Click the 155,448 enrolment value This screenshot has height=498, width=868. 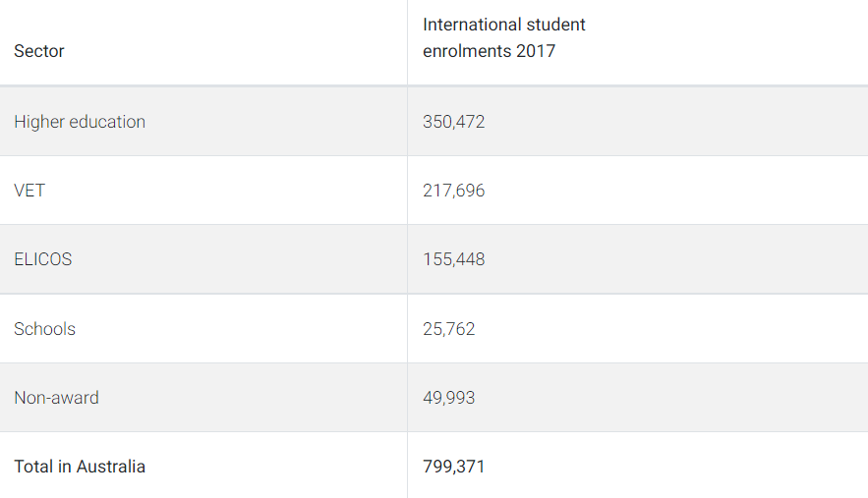click(x=454, y=259)
